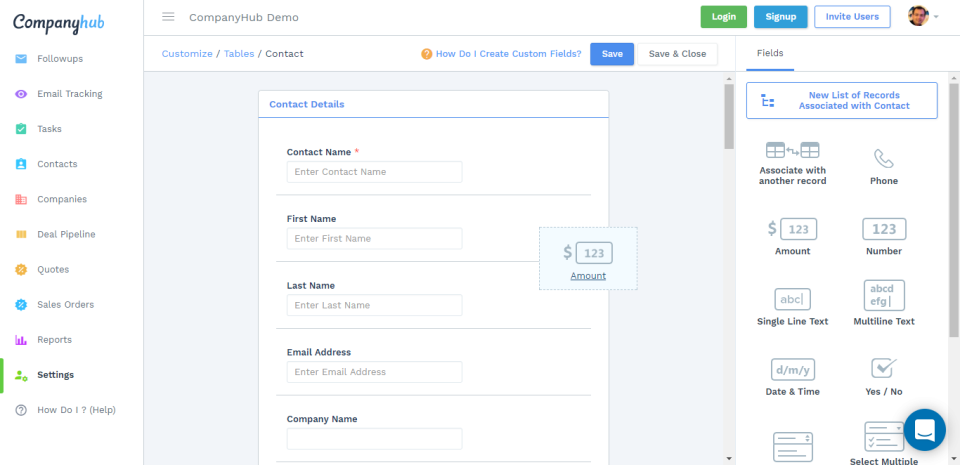Click the Tables breadcrumb link

(239, 54)
